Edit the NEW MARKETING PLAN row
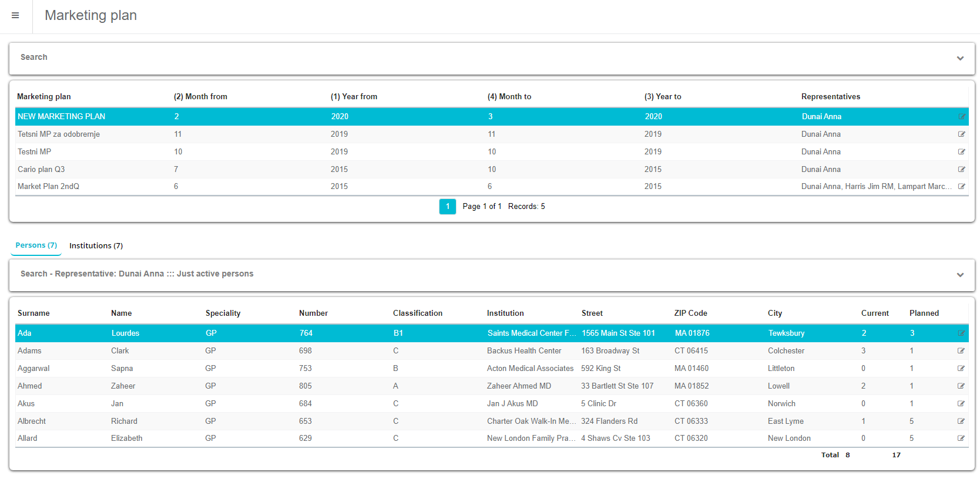 961,117
